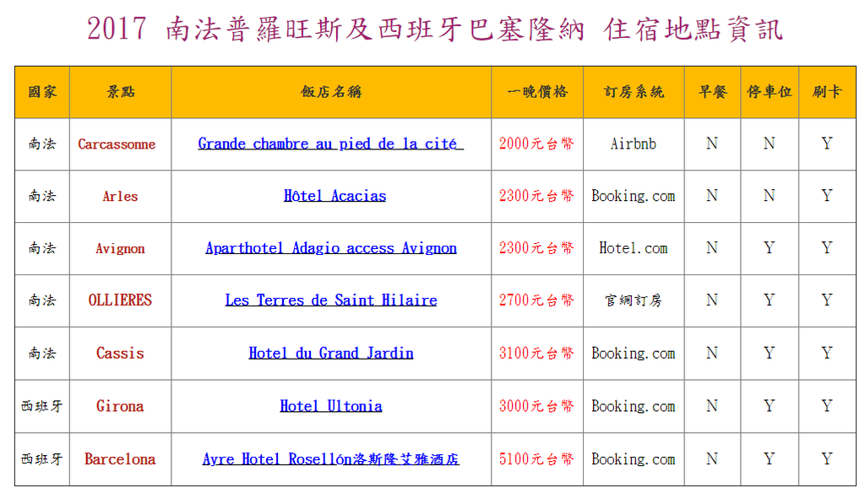Open the Aparthotel Adagio access Avignon link
The image size is (865, 504).
pyautogui.click(x=331, y=248)
